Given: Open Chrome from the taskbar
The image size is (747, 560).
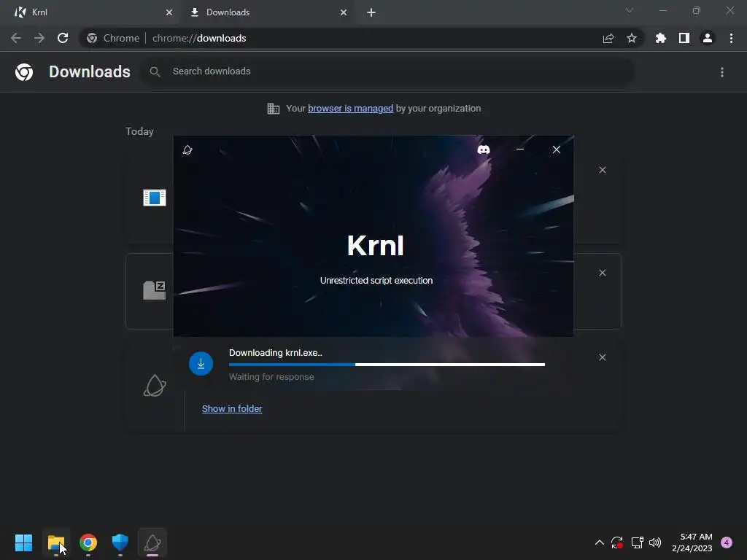Looking at the screenshot, I should 88,542.
